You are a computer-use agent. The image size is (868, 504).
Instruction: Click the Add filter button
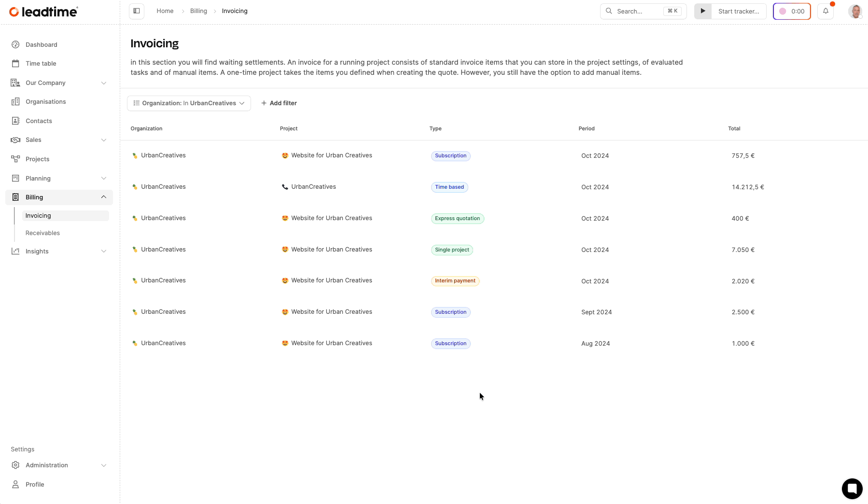[279, 103]
